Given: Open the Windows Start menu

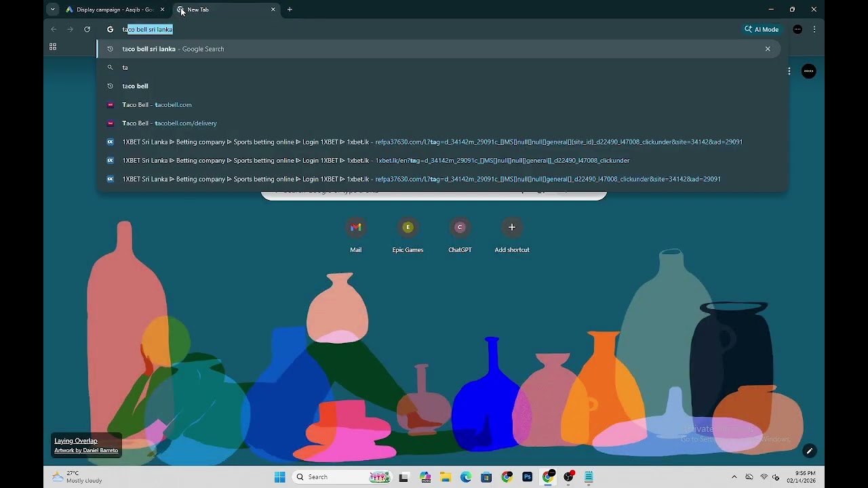Looking at the screenshot, I should click(279, 477).
